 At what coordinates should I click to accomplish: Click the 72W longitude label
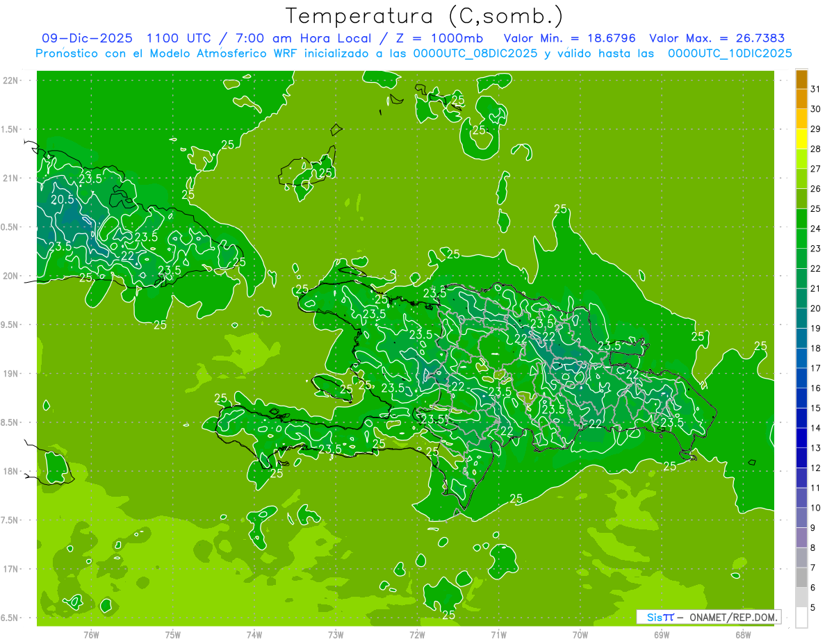click(x=417, y=634)
